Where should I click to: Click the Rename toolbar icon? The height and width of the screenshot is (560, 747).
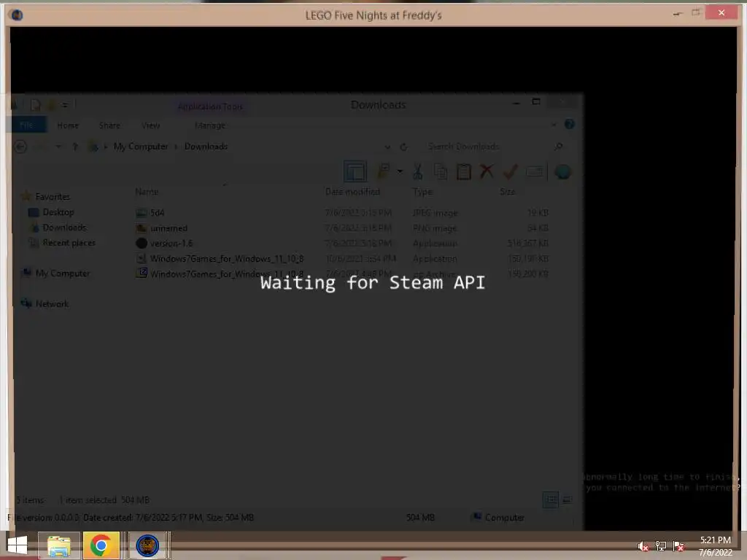pyautogui.click(x=535, y=171)
